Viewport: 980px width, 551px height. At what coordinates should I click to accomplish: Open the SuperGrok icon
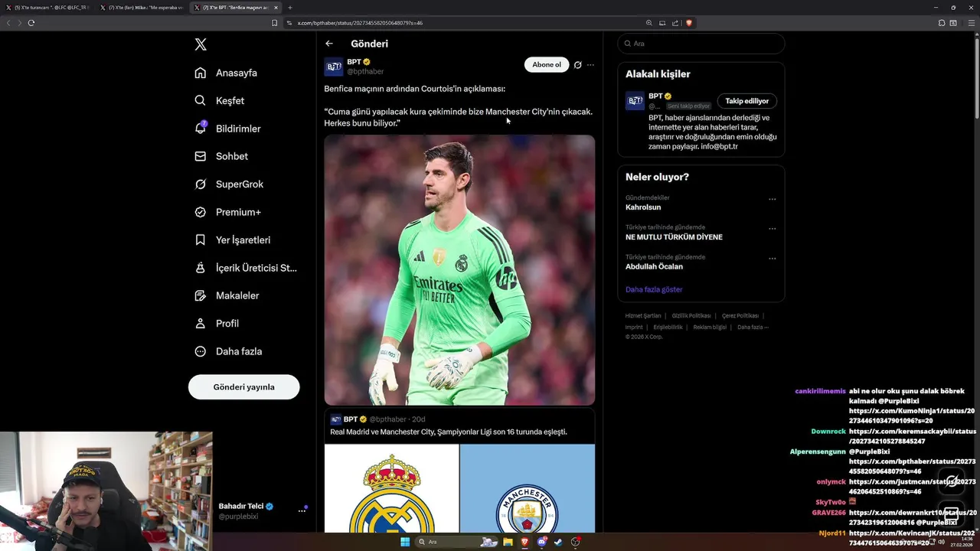pyautogui.click(x=200, y=184)
